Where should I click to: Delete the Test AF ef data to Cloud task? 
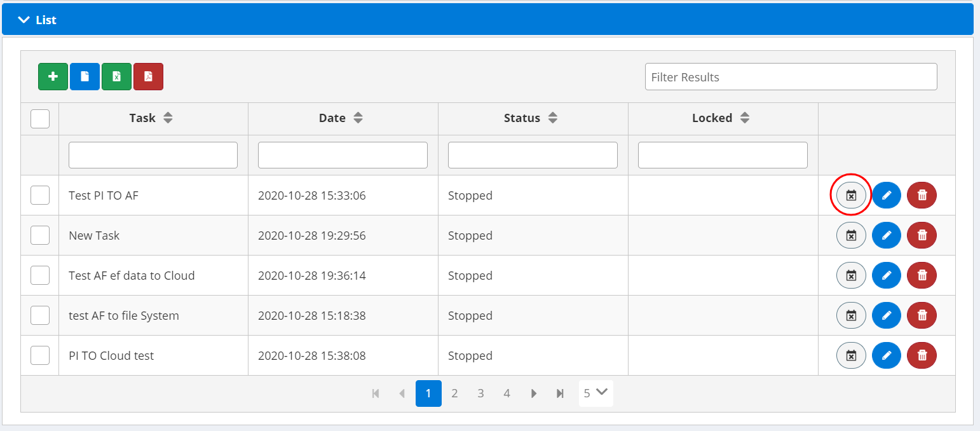[922, 275]
